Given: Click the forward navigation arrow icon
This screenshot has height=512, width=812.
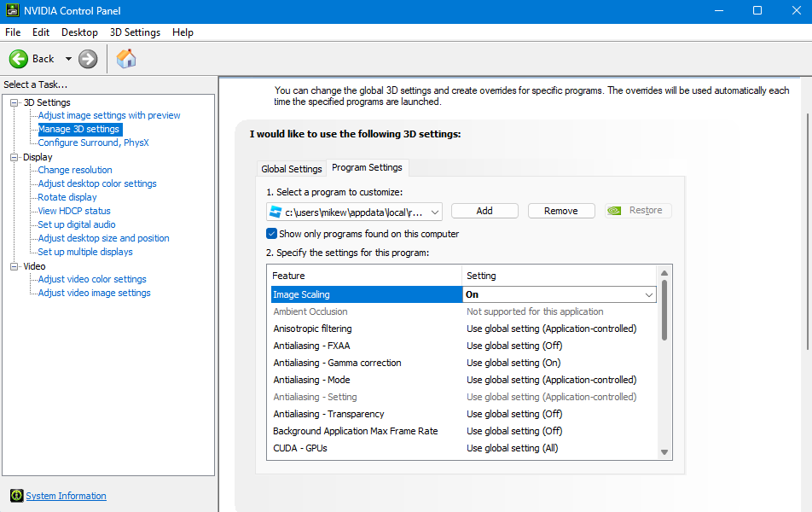Looking at the screenshot, I should pos(87,59).
